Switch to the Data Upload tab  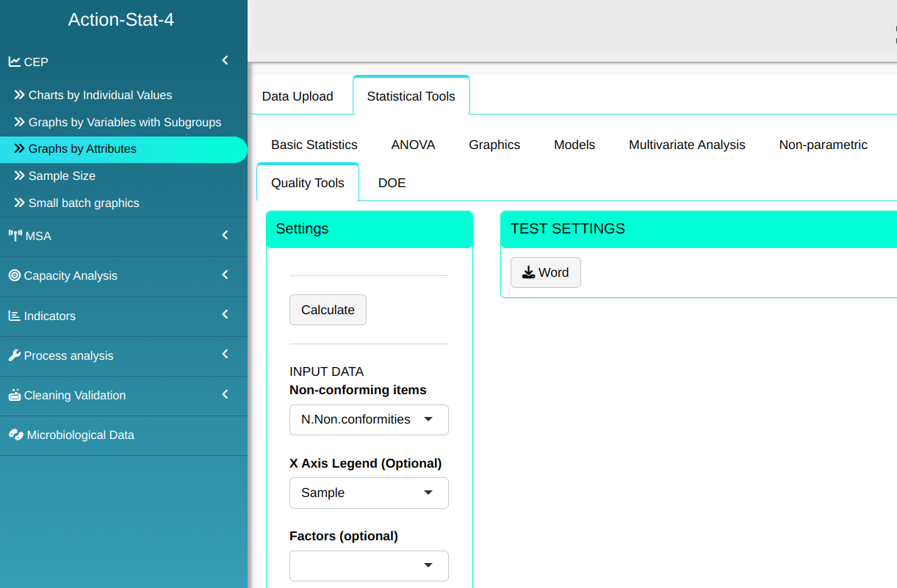tap(298, 96)
